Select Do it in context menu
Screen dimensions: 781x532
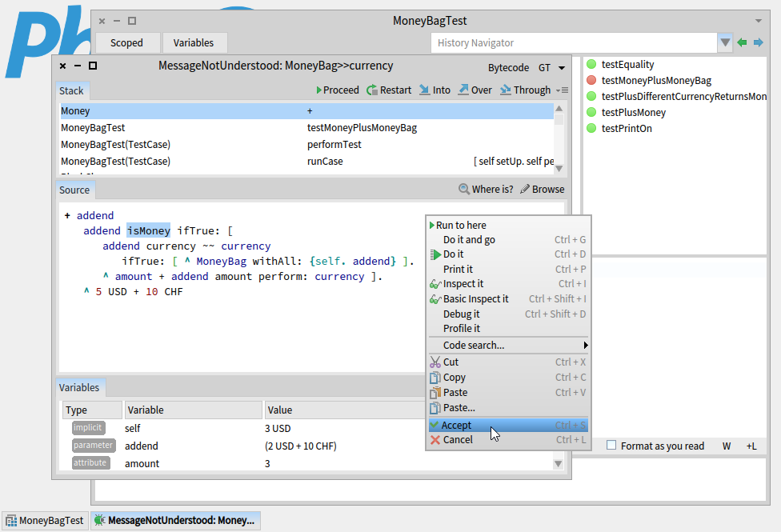pyautogui.click(x=508, y=254)
